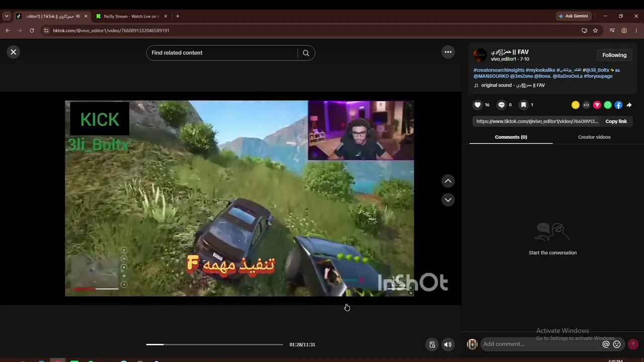Click the screen cast icon in address bar
This screenshot has width=644, height=362.
584,31
